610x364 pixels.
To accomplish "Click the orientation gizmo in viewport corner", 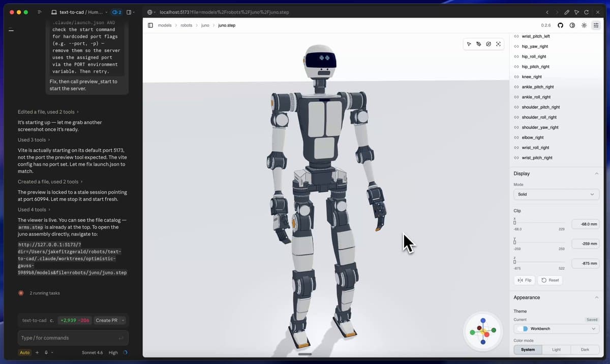I will (483, 331).
